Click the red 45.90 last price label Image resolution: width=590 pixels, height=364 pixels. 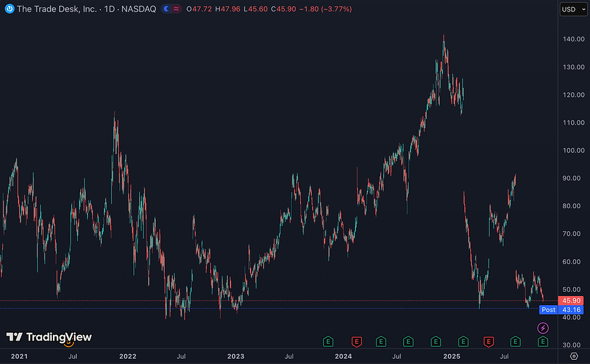571,301
